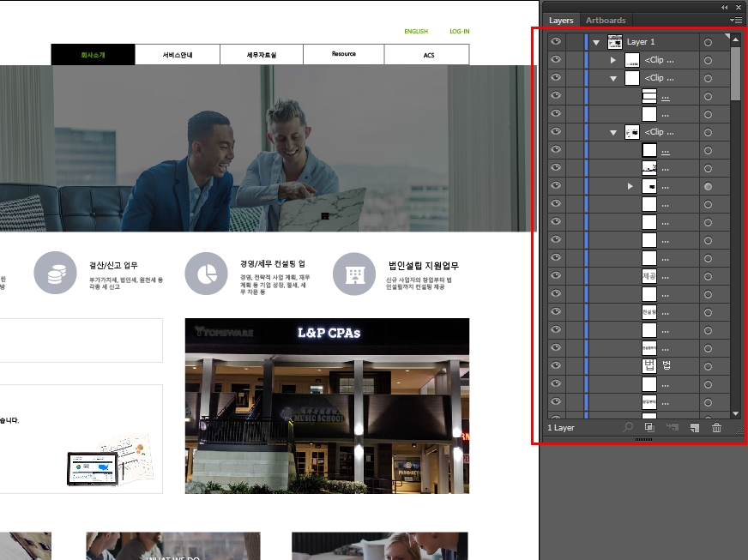
Task: Click the 법 layer name label
Action: [667, 366]
